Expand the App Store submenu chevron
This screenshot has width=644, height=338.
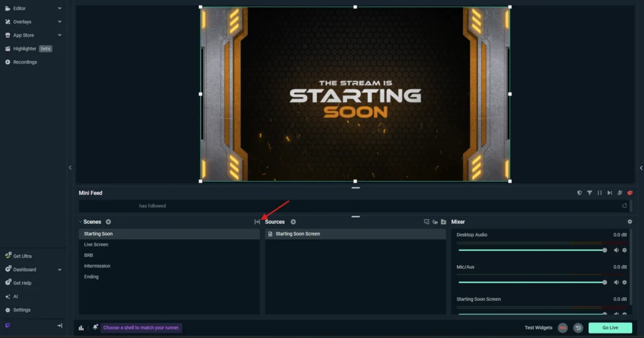[60, 35]
